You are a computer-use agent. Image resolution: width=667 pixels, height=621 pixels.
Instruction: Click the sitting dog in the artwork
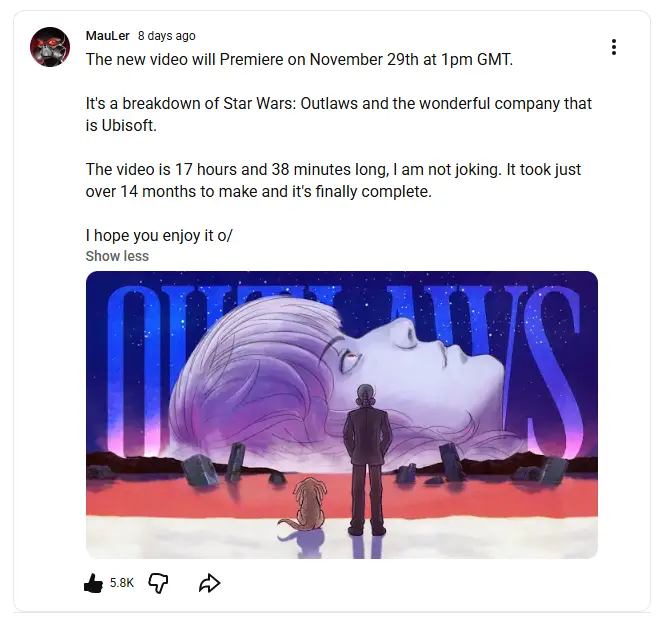(x=305, y=505)
